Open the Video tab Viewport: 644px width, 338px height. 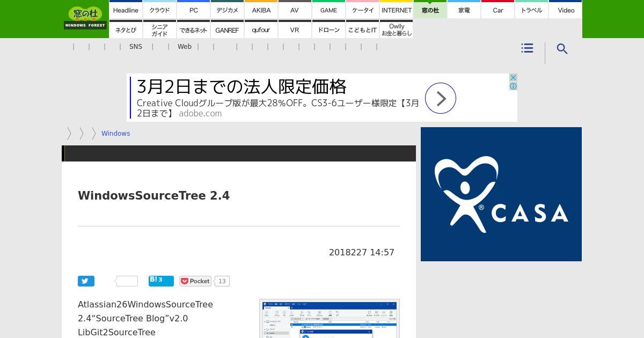566,10
